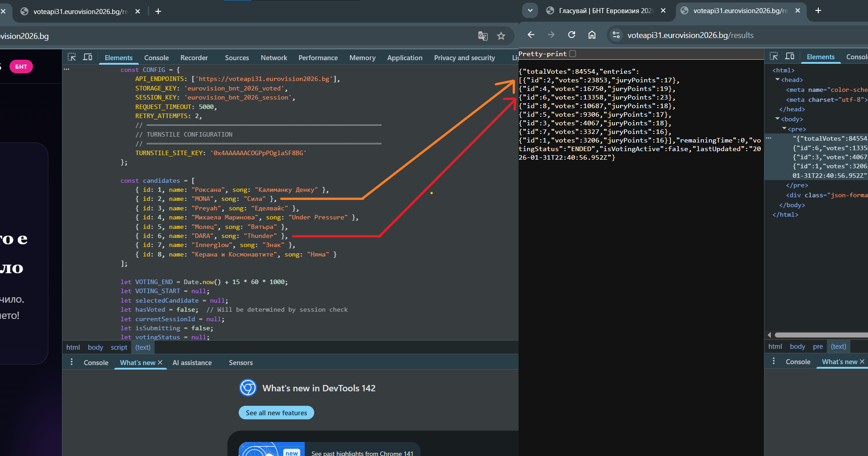Open site information icon beside the results URL
This screenshot has height=456, width=868.
pos(616,35)
